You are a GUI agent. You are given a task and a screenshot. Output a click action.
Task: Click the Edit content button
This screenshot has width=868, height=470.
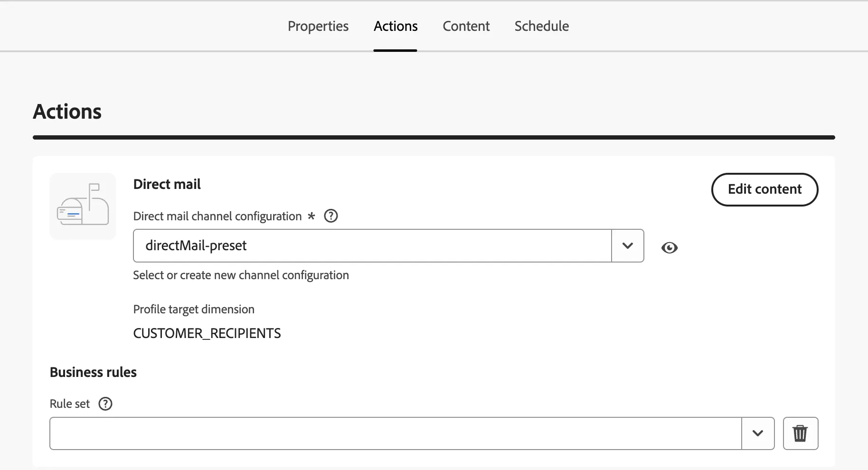[764, 189]
